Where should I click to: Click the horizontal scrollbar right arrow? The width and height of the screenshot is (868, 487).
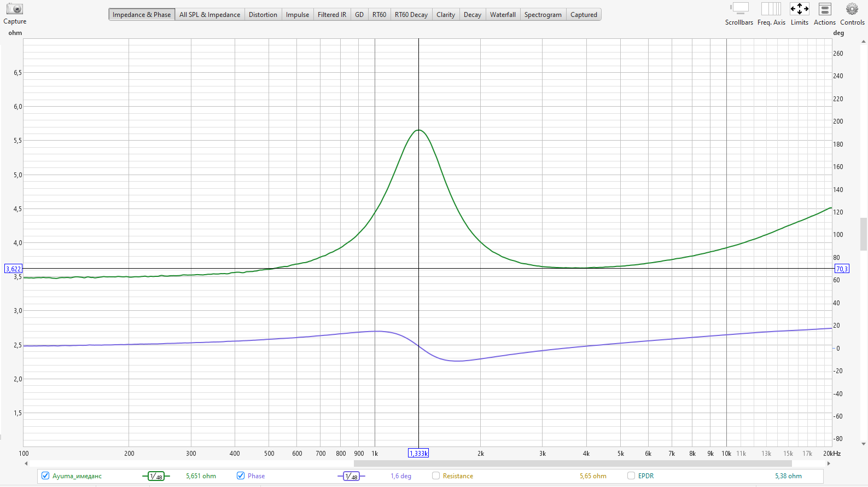[829, 463]
